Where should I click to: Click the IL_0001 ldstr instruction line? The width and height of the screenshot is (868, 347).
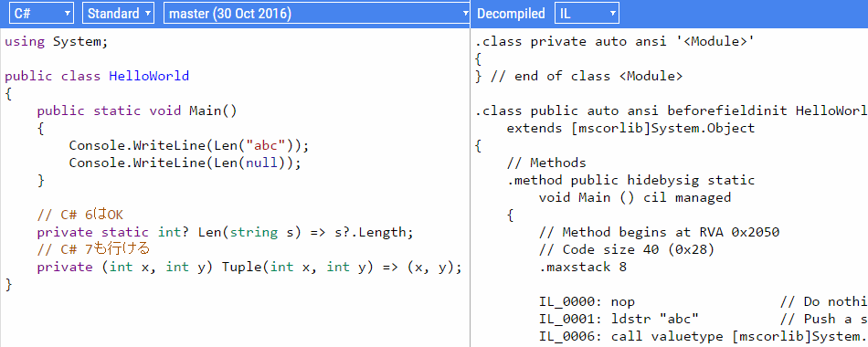(x=619, y=320)
